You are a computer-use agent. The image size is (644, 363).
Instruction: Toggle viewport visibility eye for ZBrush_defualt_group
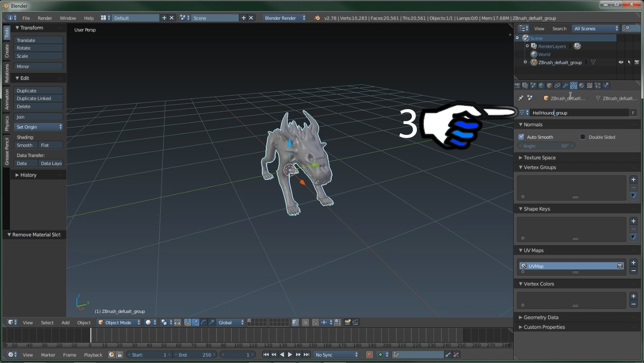coord(621,62)
